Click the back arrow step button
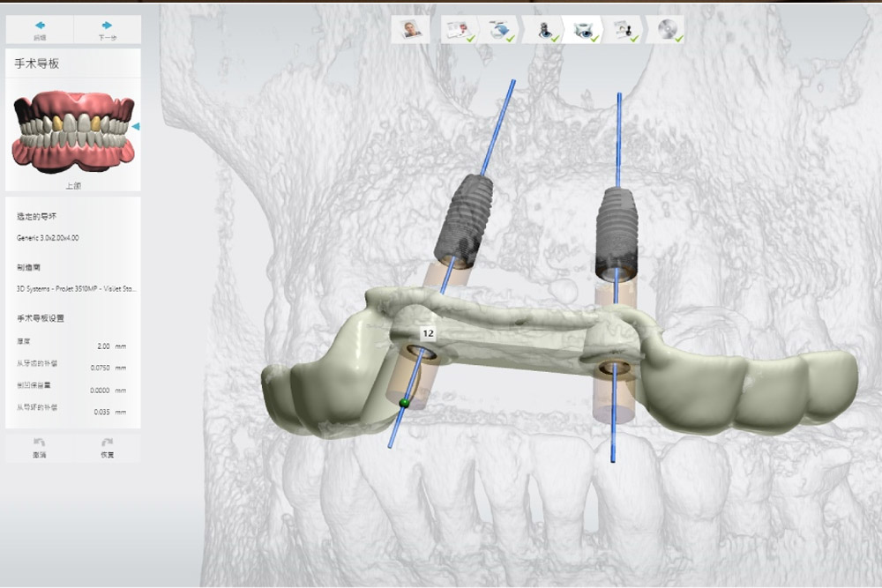882x588 pixels. pos(40,29)
